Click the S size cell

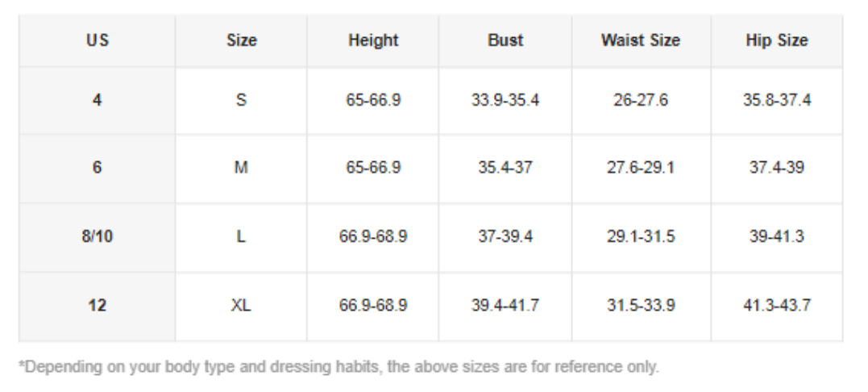pos(241,101)
